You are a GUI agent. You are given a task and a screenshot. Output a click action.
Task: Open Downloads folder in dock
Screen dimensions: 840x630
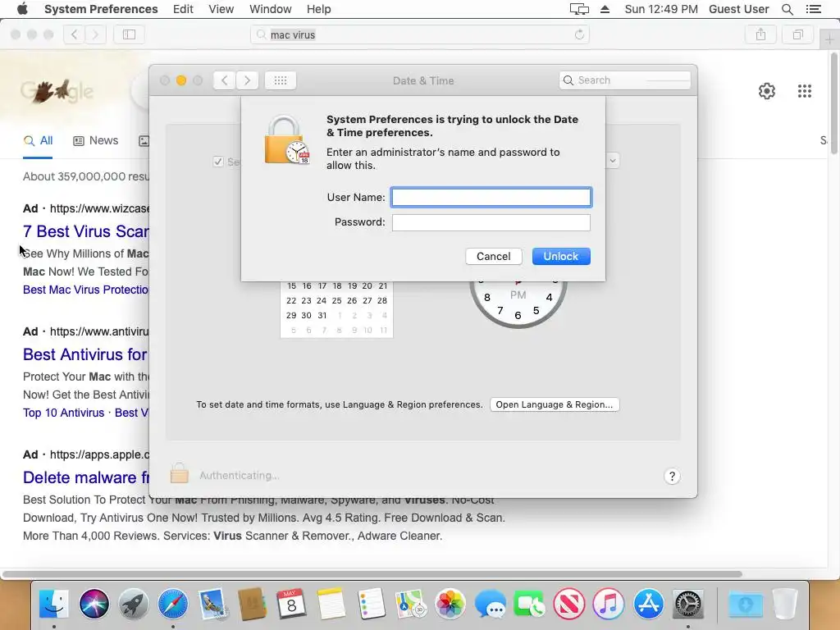(745, 604)
